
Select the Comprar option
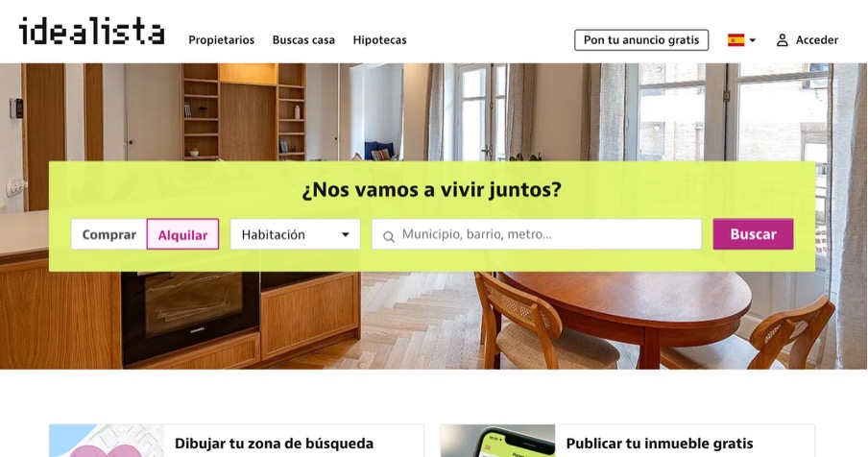point(109,234)
